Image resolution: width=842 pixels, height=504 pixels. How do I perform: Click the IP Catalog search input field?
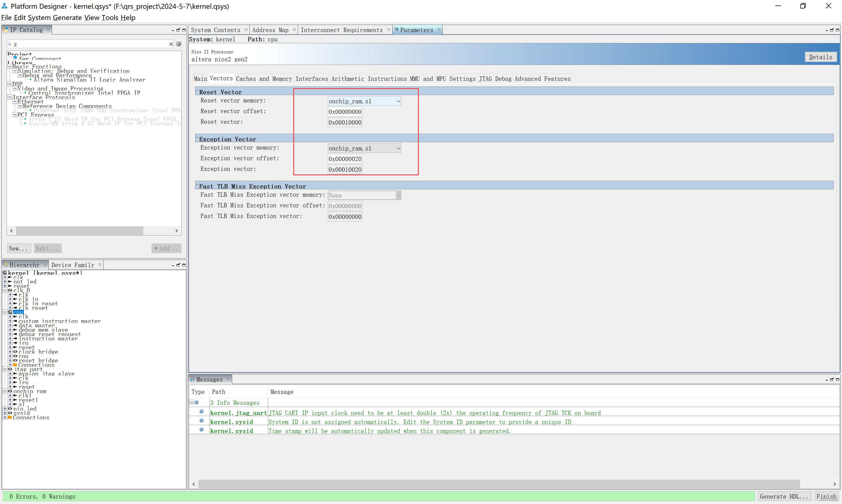tap(90, 44)
